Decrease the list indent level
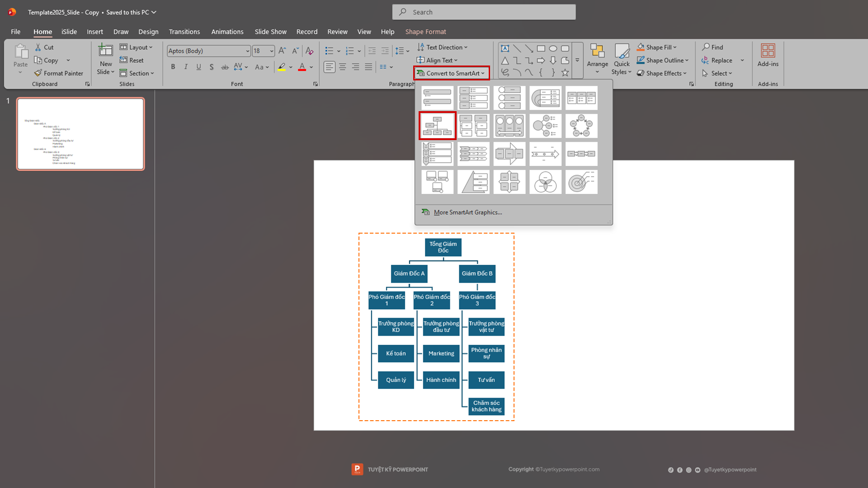This screenshot has height=488, width=868. pyautogui.click(x=372, y=51)
